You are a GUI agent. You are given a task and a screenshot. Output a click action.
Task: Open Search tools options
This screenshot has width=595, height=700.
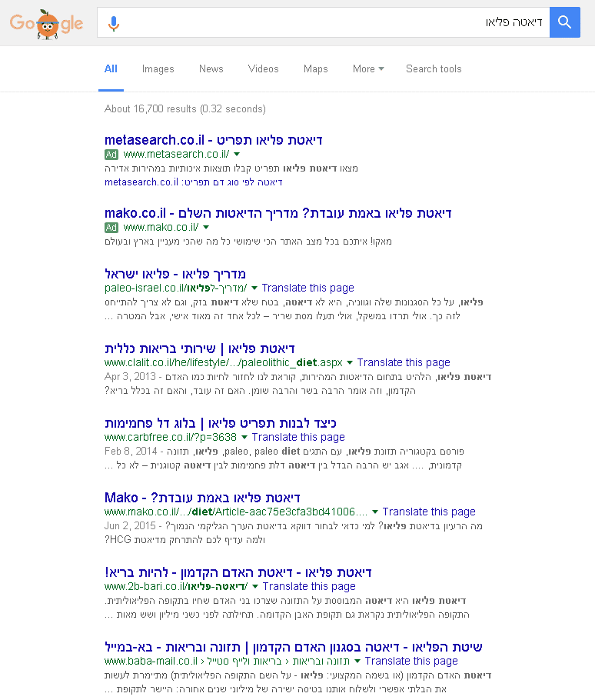(434, 68)
